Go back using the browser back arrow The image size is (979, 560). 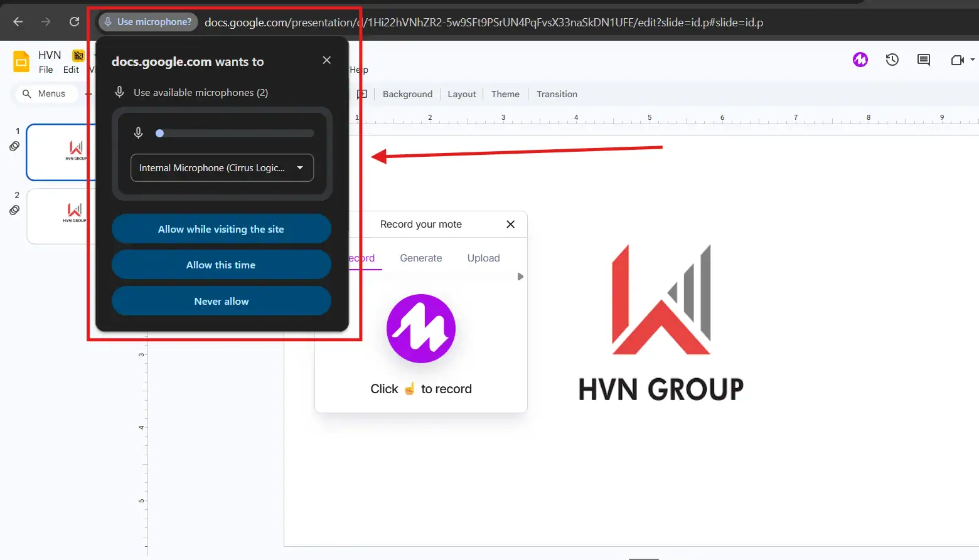tap(18, 22)
